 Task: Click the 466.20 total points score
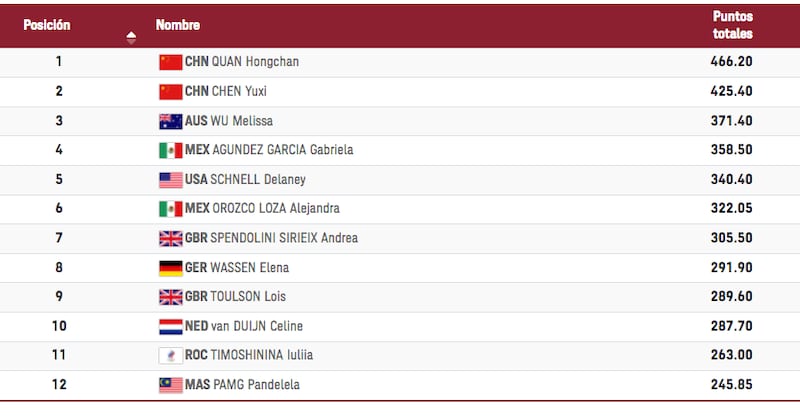click(x=732, y=62)
